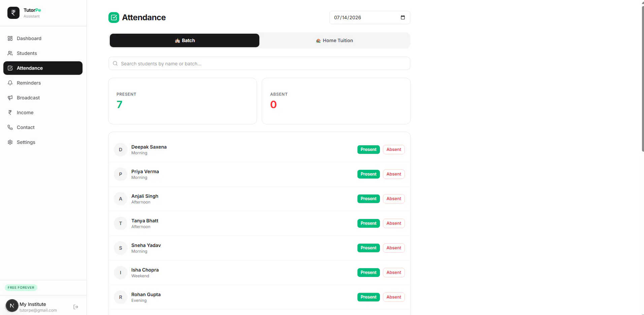The height and width of the screenshot is (315, 644).
Task: Select the Batch tab
Action: (x=185, y=40)
